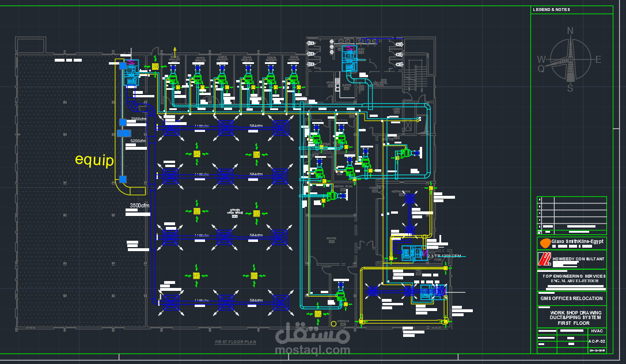Image resolution: width=626 pixels, height=364 pixels.
Task: Click the compass letter "W"
Action: pos(541,59)
